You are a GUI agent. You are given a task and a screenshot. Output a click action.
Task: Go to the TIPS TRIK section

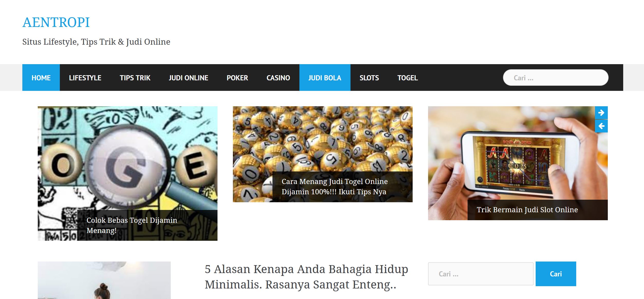click(x=135, y=78)
